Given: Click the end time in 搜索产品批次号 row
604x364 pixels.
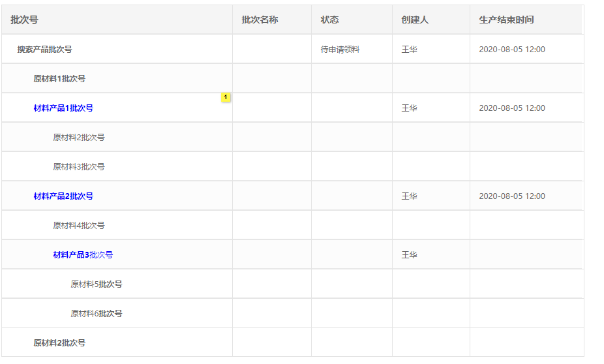Looking at the screenshot, I should tap(512, 50).
